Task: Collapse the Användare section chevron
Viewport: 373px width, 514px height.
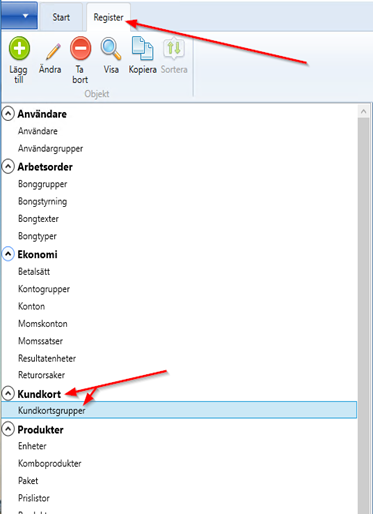Action: (x=8, y=114)
